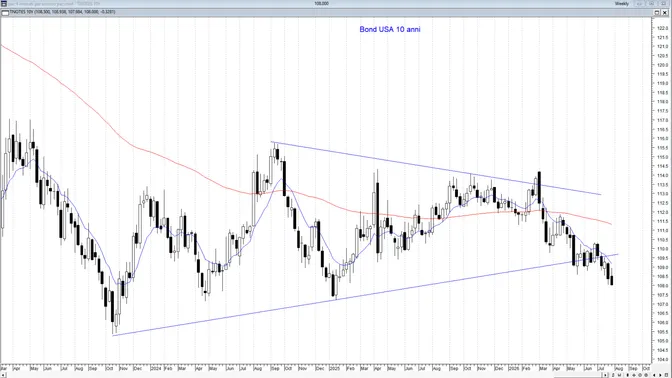The height and width of the screenshot is (378, 672).
Task: Click the 110.0 price axis label
Action: (662, 249)
